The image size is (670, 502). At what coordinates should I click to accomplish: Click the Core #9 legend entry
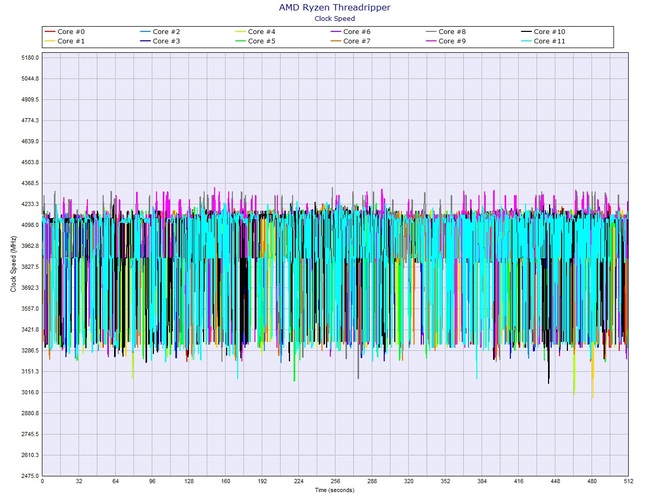pos(446,41)
